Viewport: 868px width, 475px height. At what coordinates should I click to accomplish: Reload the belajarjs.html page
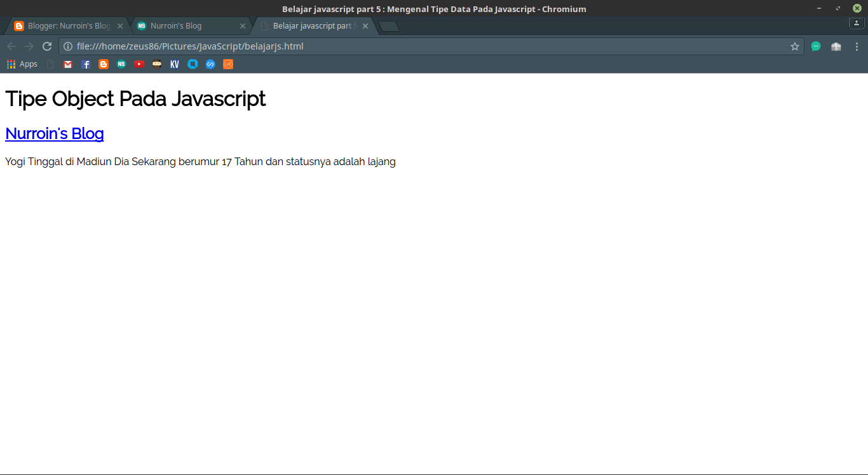[46, 46]
